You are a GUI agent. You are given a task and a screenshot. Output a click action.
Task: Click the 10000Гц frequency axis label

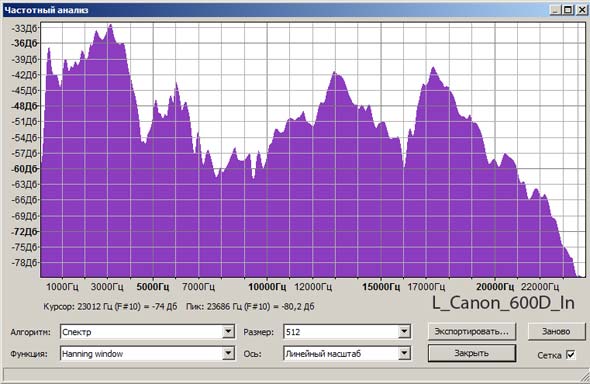pyautogui.click(x=267, y=287)
